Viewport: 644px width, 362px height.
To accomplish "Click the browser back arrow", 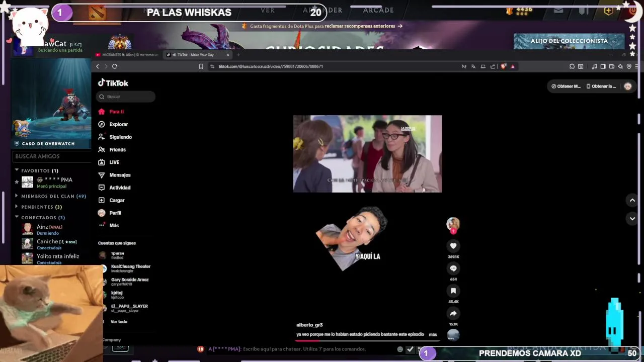I will (x=98, y=66).
